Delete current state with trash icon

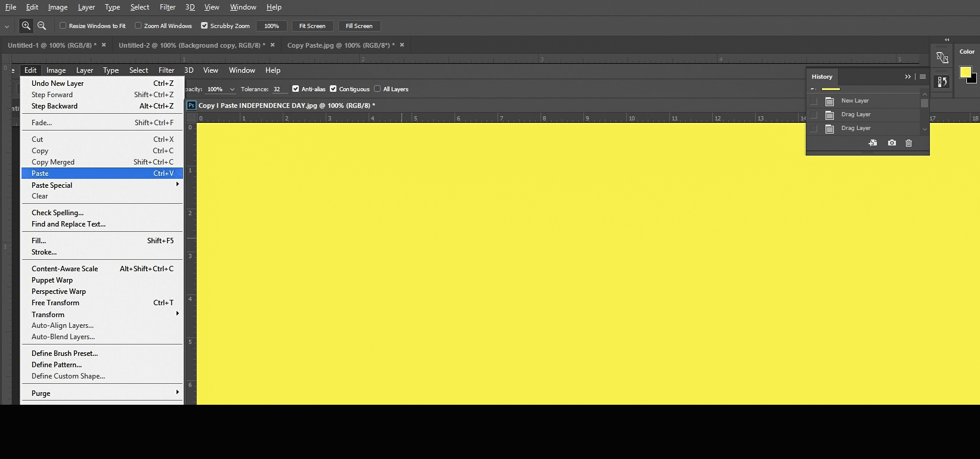[908, 143]
